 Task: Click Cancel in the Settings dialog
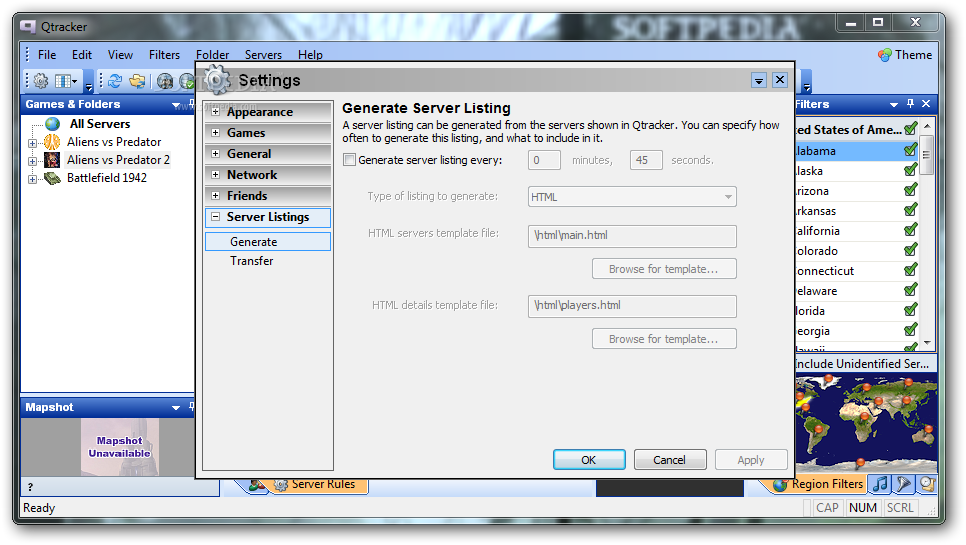tap(670, 460)
